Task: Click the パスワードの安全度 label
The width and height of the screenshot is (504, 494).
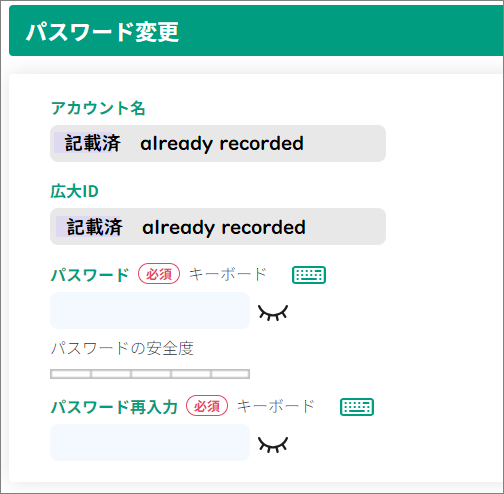Action: [122, 349]
